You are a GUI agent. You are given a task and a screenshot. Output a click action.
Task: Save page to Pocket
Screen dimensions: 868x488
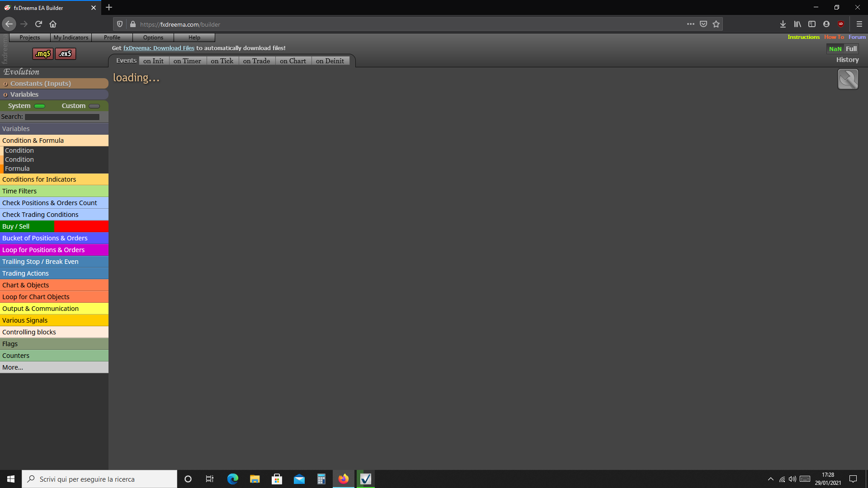703,24
